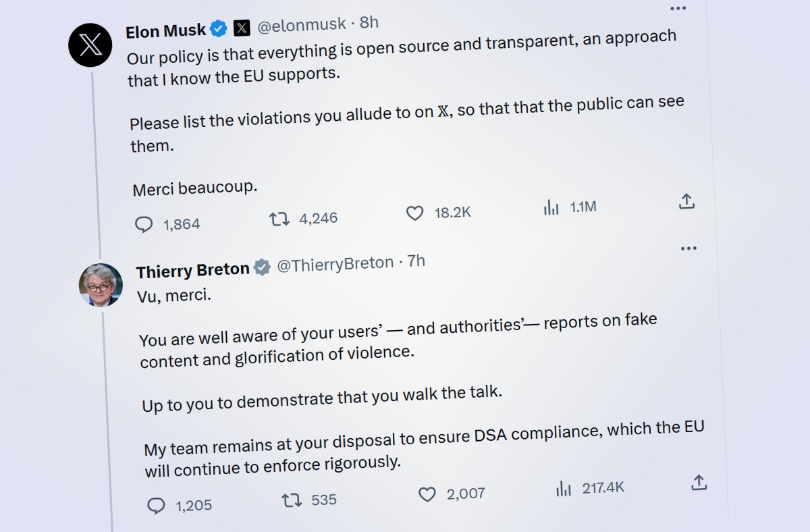Screen dimensions: 810x532
Task: Click the X affiliation badge beside Elon Musk
Action: coord(242,28)
